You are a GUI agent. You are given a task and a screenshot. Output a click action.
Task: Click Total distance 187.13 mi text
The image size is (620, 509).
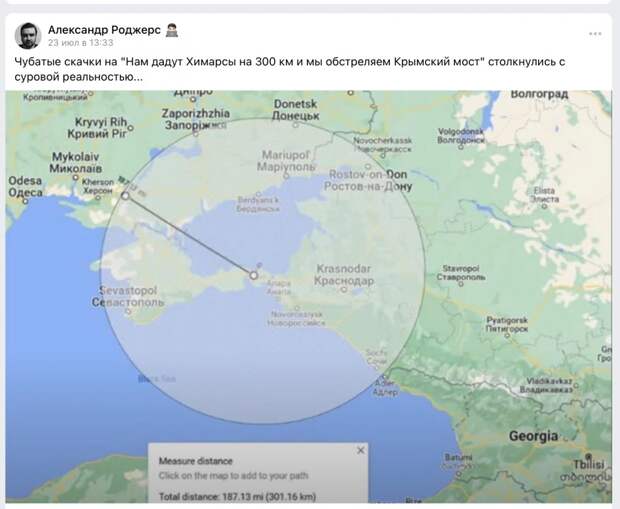[237, 496]
